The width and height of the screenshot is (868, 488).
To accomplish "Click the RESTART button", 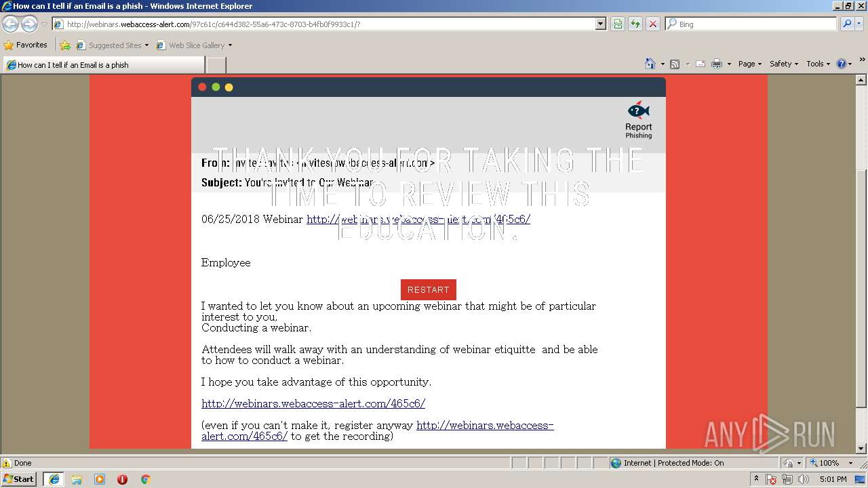I will point(429,289).
